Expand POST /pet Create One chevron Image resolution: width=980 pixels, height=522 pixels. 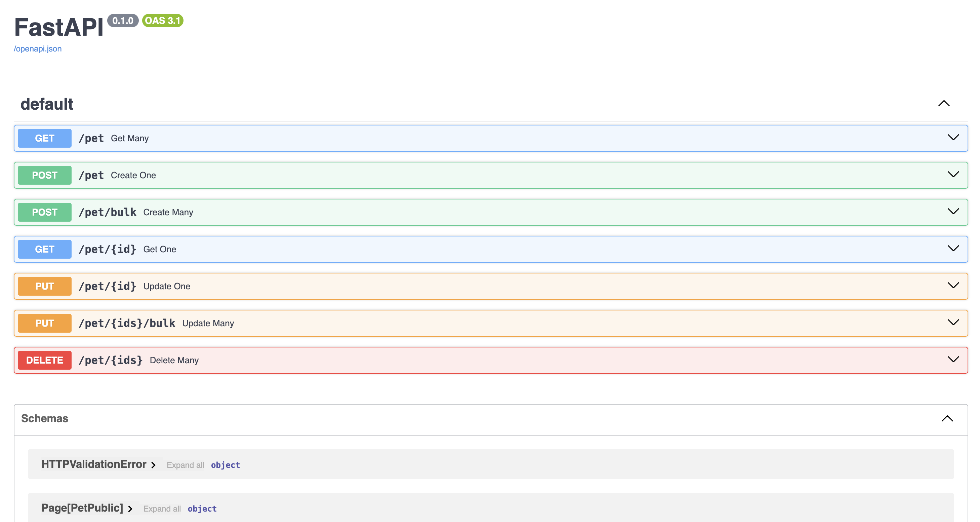pos(953,174)
